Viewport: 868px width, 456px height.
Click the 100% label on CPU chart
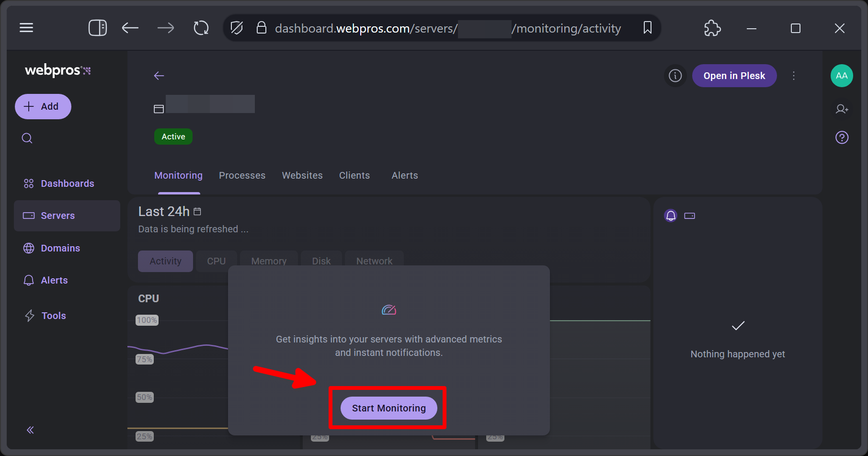(x=147, y=320)
